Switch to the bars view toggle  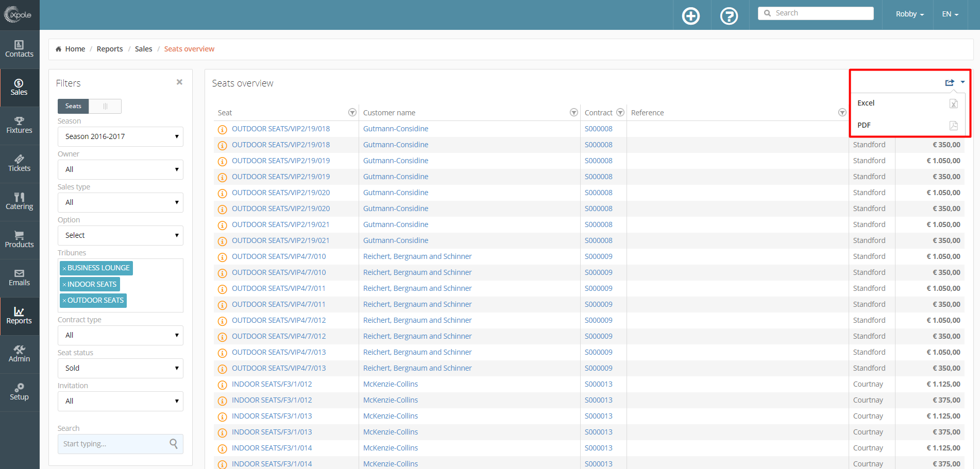(x=105, y=106)
